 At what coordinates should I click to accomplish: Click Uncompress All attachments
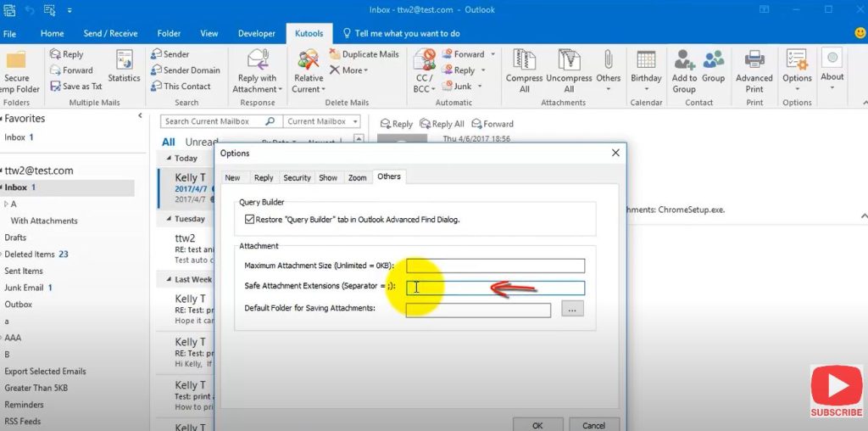[569, 72]
